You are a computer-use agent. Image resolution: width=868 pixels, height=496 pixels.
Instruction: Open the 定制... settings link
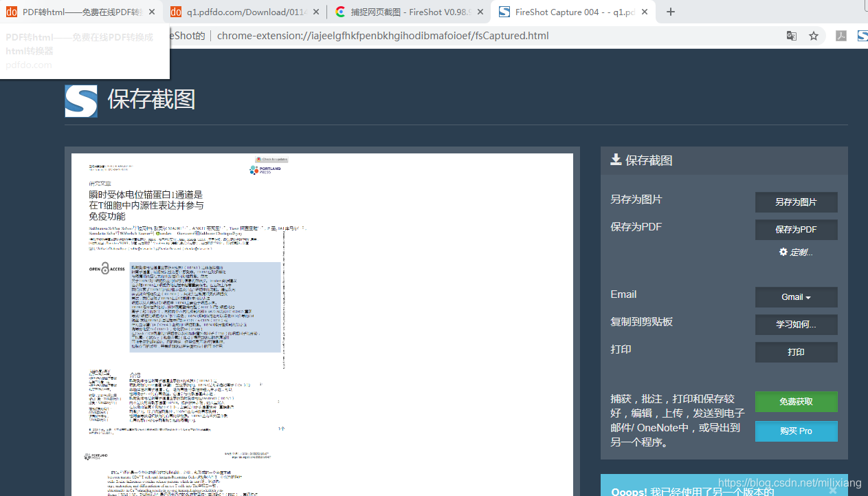tap(796, 252)
